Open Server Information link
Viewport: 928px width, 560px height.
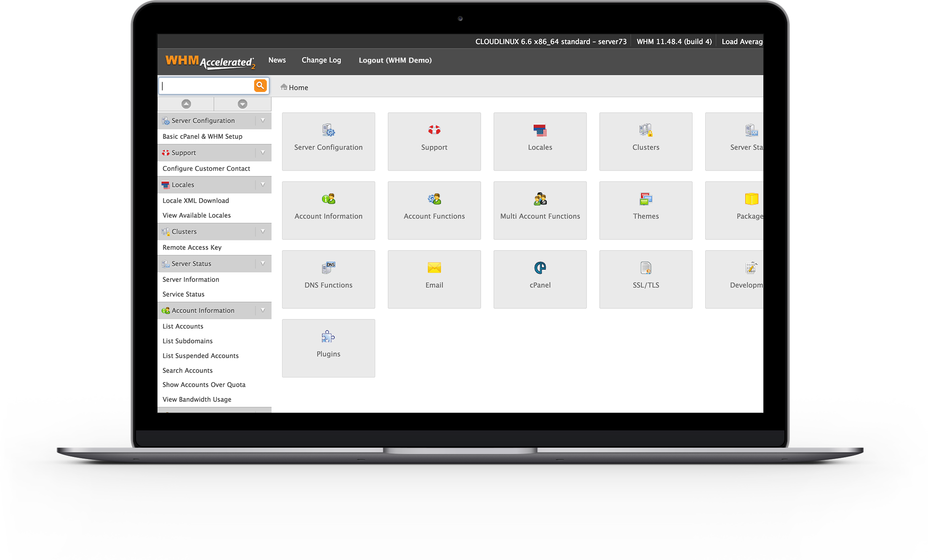coord(191,279)
